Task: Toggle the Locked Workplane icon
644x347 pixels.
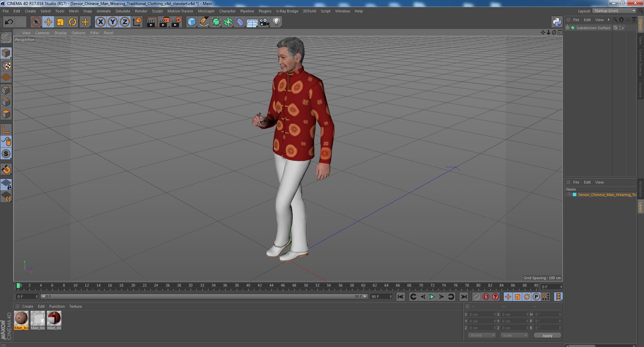Action: tap(6, 184)
